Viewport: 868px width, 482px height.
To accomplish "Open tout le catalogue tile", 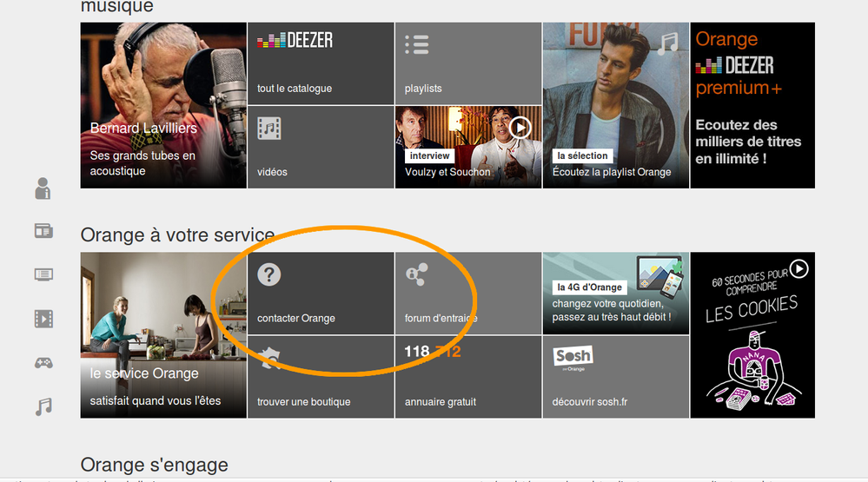I will pos(321,63).
